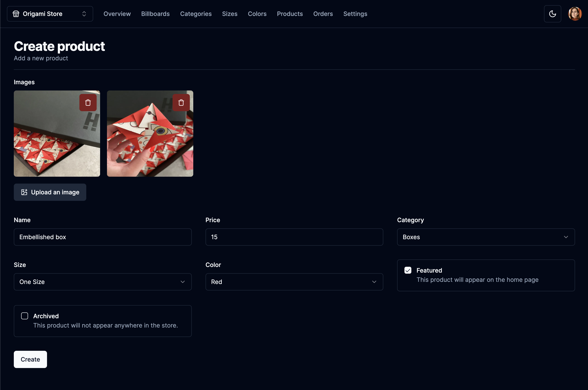
Task: Navigate to the Colors page
Action: [x=257, y=14]
